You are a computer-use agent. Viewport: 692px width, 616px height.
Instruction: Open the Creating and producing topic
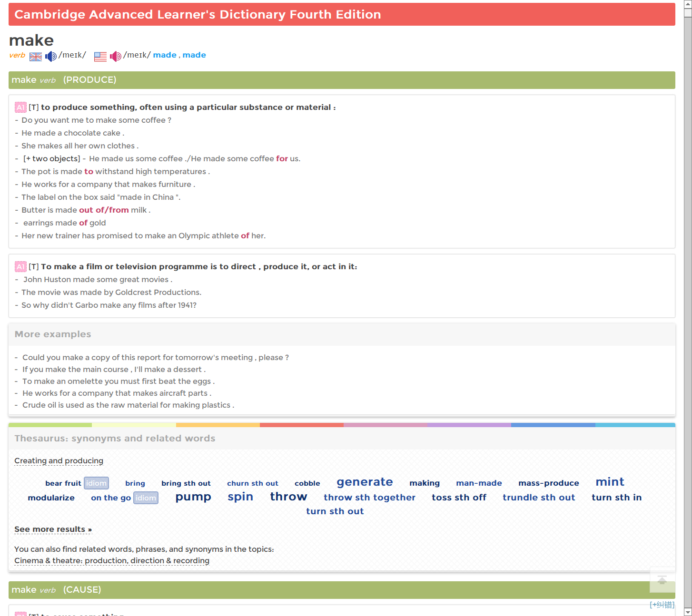click(59, 461)
